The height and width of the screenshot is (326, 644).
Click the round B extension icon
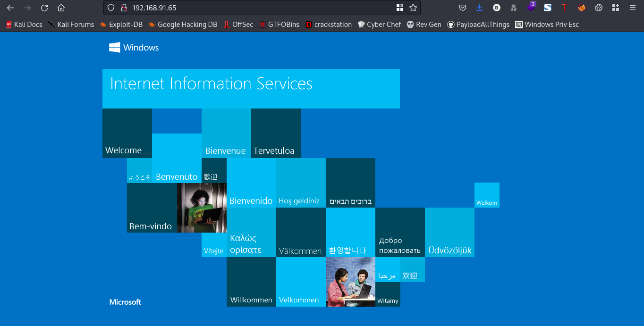click(x=497, y=8)
